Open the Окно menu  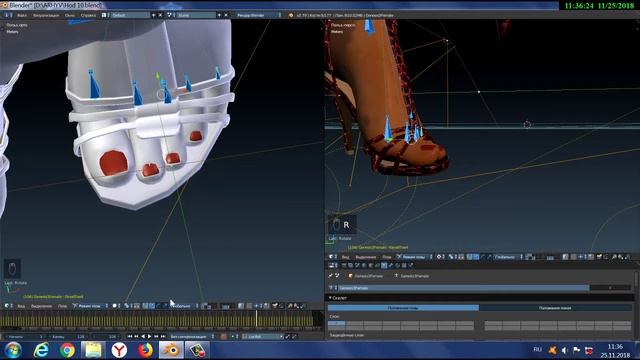[x=70, y=15]
